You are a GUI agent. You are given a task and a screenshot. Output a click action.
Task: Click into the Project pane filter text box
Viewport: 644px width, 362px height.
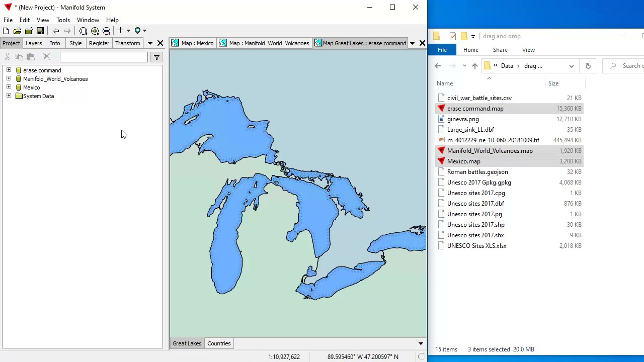click(104, 57)
